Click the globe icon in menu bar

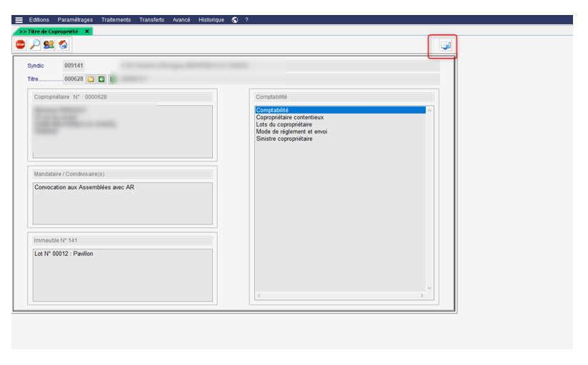click(235, 20)
